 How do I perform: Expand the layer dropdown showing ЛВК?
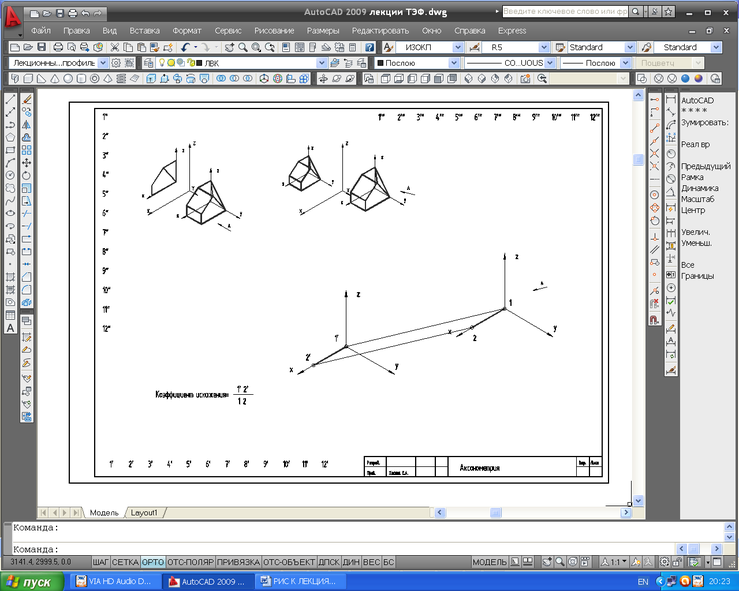click(x=321, y=63)
